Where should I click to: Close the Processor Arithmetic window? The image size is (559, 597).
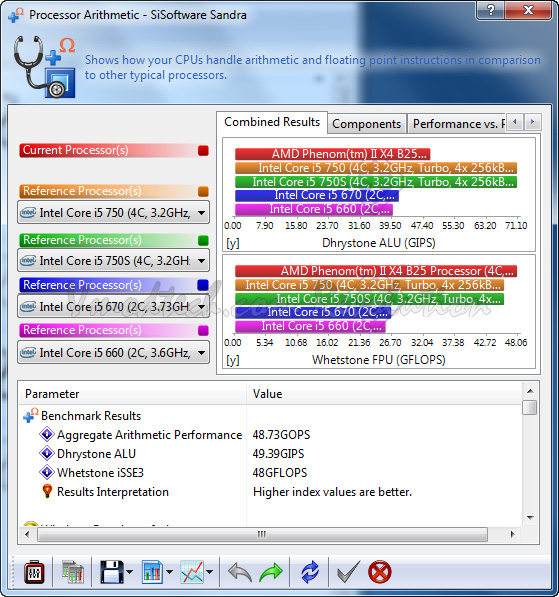click(528, 10)
